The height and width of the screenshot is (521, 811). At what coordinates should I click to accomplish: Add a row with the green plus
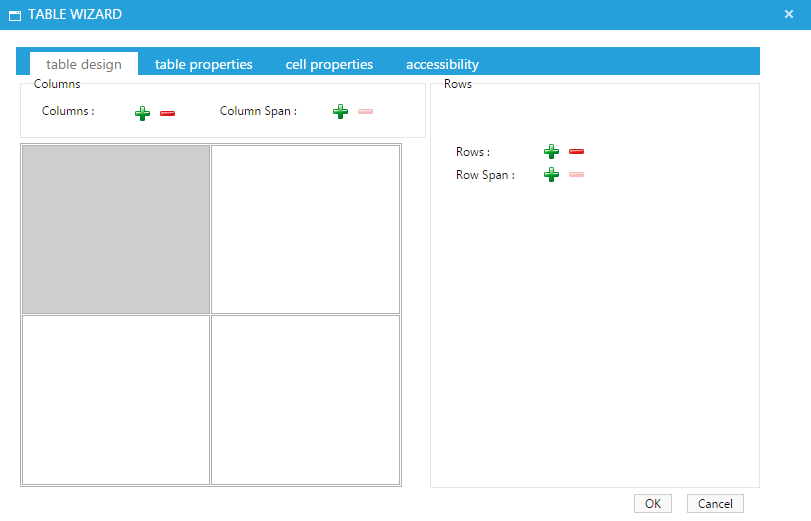pos(551,151)
